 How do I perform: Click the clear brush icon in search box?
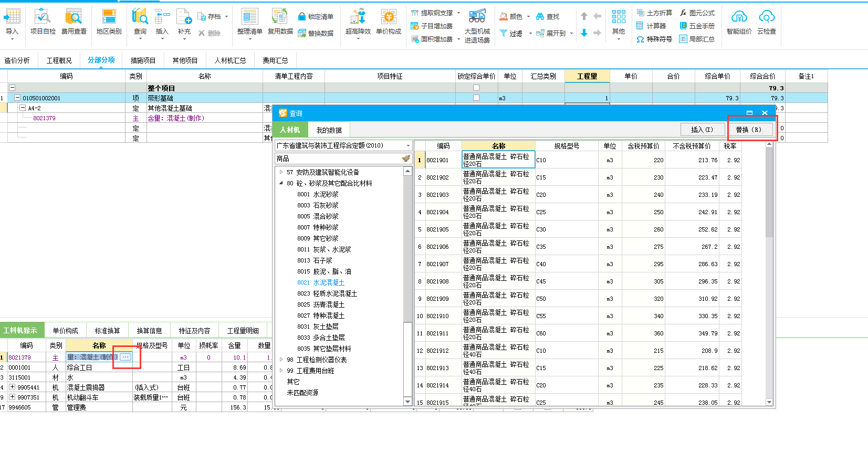406,159
